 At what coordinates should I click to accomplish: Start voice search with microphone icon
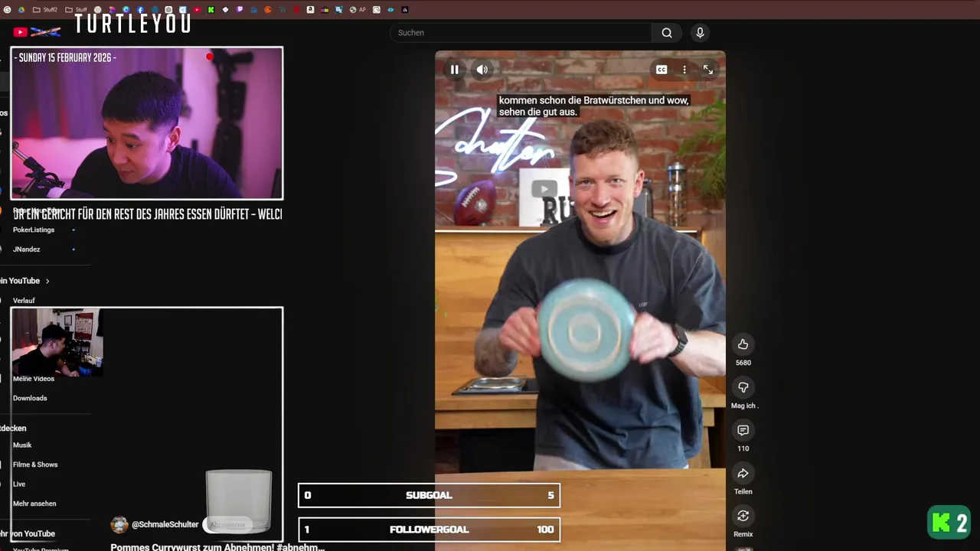(x=700, y=33)
